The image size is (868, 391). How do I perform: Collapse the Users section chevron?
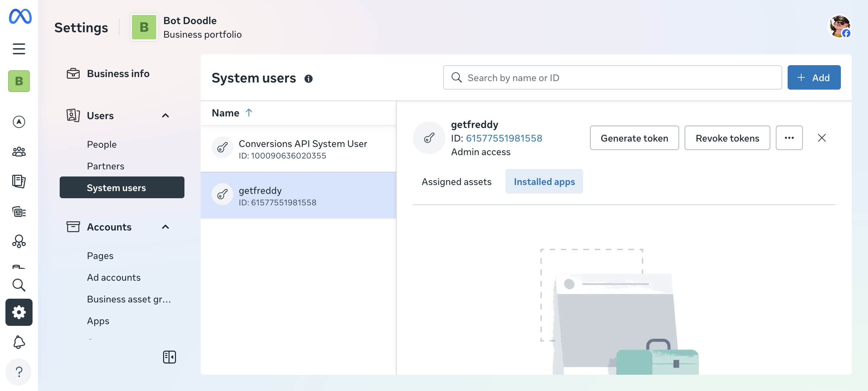(x=165, y=116)
